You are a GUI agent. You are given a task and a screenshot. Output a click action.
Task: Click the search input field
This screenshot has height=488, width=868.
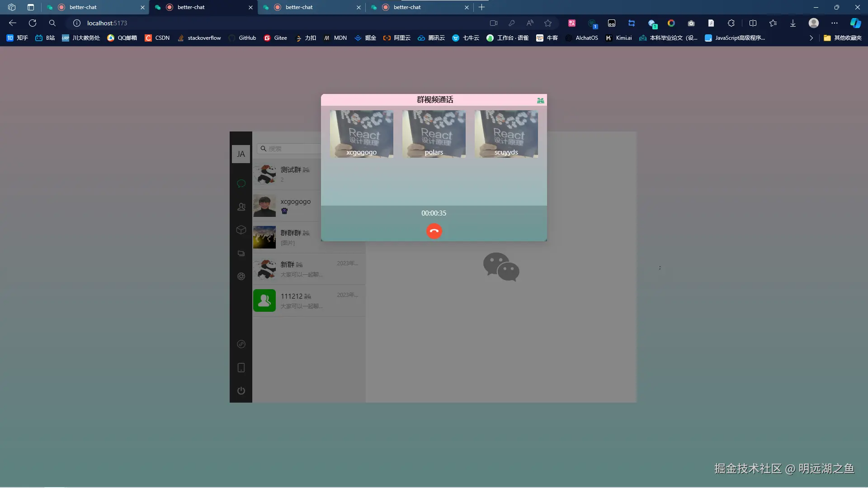(294, 148)
